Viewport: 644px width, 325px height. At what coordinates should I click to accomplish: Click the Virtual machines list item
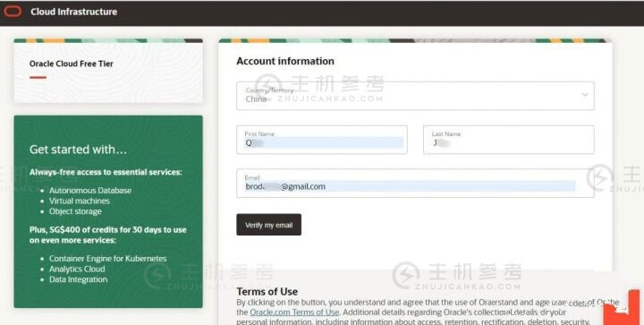pos(80,201)
